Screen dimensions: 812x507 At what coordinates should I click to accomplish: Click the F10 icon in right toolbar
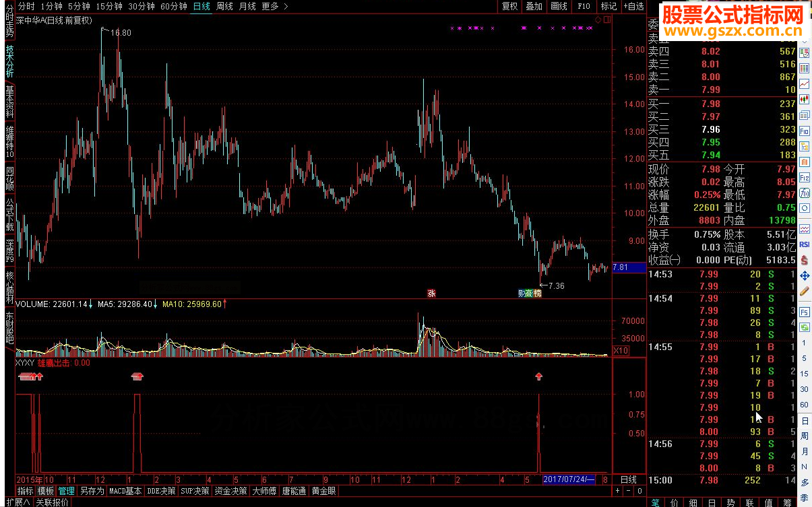[805, 131]
